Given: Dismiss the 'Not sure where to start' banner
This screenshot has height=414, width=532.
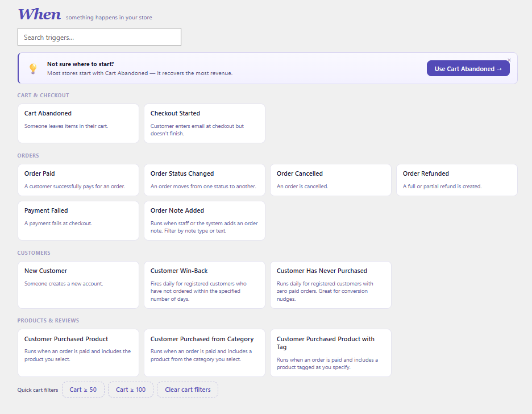Looking at the screenshot, I should tap(509, 60).
